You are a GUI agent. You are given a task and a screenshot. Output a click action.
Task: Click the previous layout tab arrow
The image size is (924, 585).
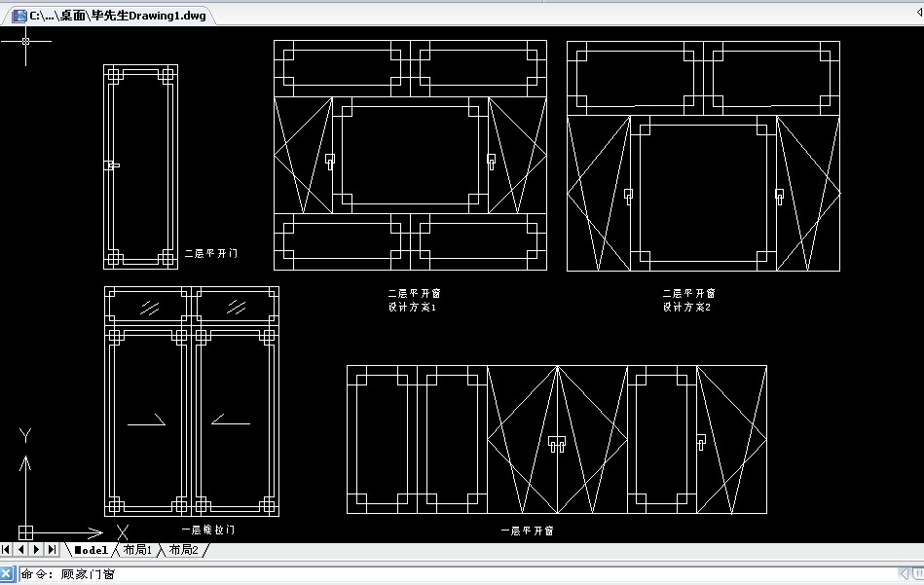pyautogui.click(x=21, y=551)
